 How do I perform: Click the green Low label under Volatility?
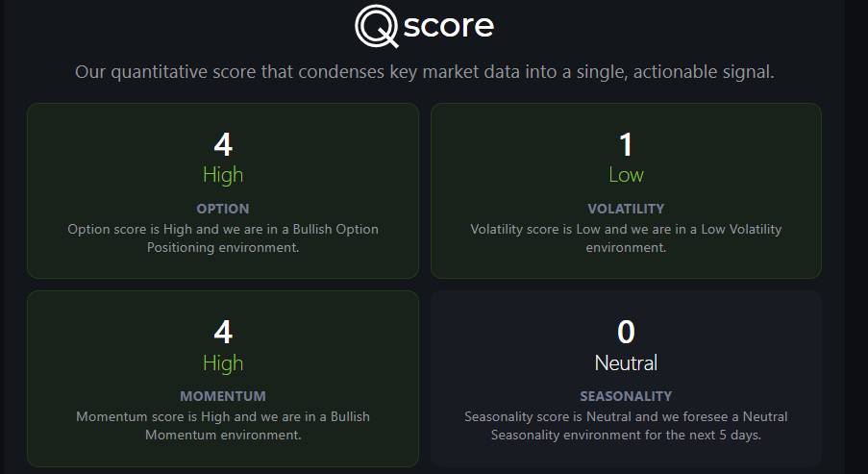(626, 175)
